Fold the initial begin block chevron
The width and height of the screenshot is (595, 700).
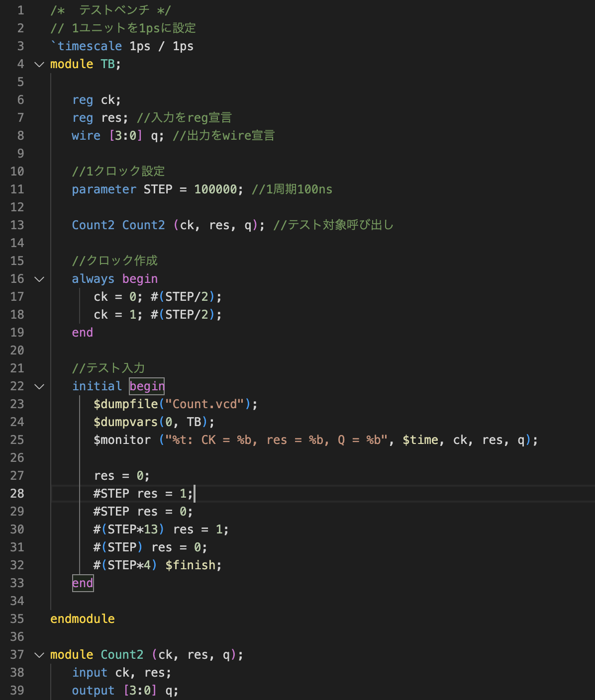pyautogui.click(x=39, y=386)
